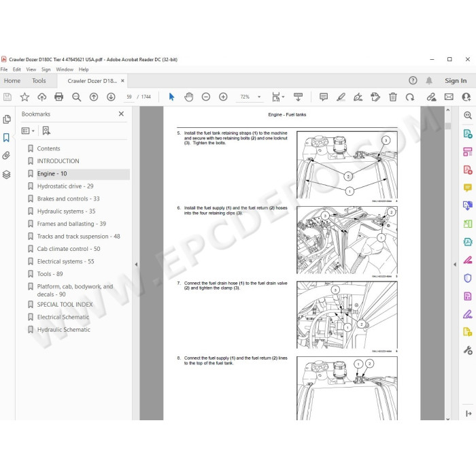Screen dimensions: 476x476
Task: Select the Highlight text tool
Action: [341, 97]
